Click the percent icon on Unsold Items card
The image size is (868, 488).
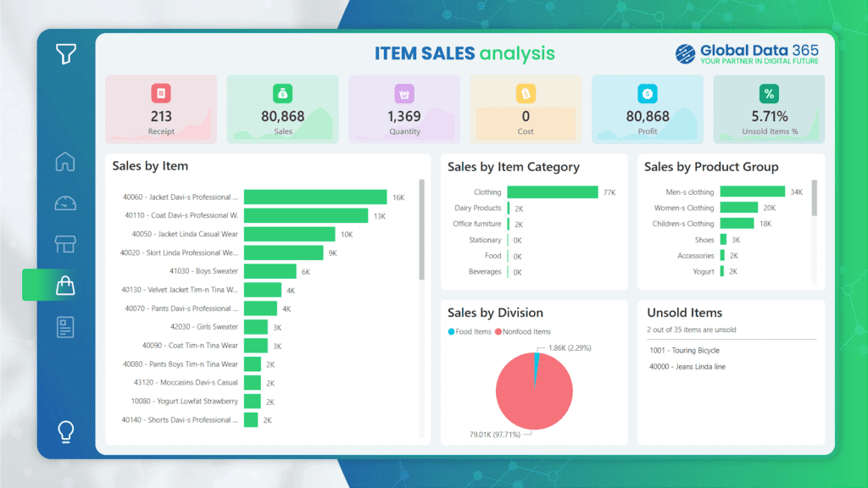point(768,94)
